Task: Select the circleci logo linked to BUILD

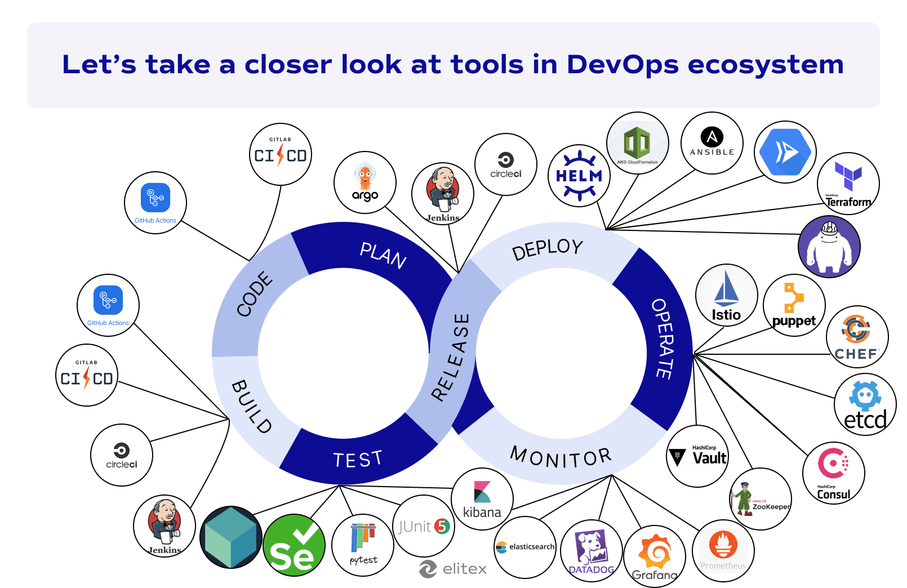Action: pos(122,455)
